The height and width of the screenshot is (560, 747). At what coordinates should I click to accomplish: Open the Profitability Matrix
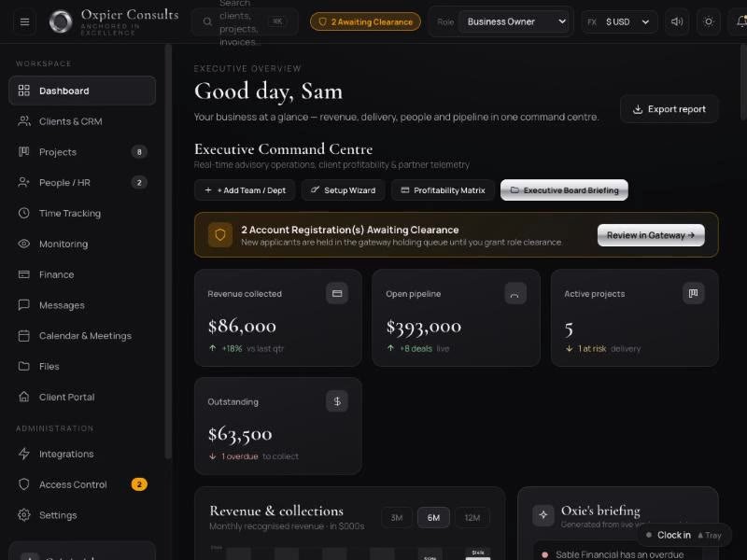pos(443,190)
